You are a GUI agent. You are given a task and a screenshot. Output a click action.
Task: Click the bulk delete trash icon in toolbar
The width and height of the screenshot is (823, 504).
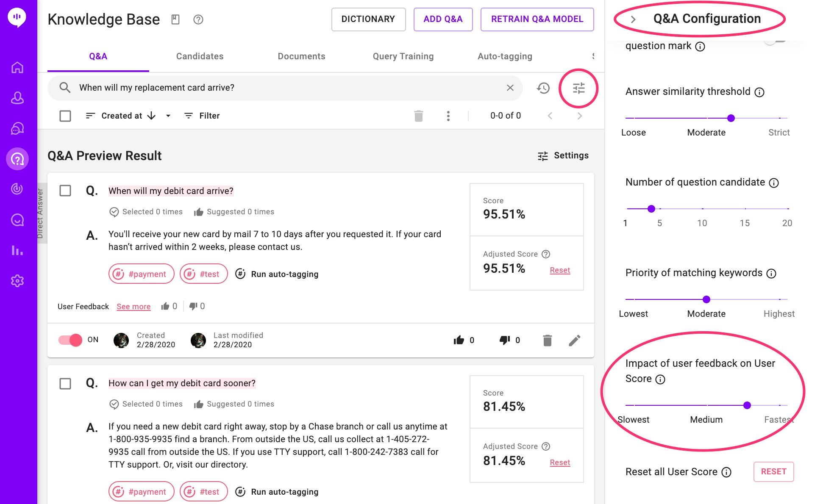418,116
